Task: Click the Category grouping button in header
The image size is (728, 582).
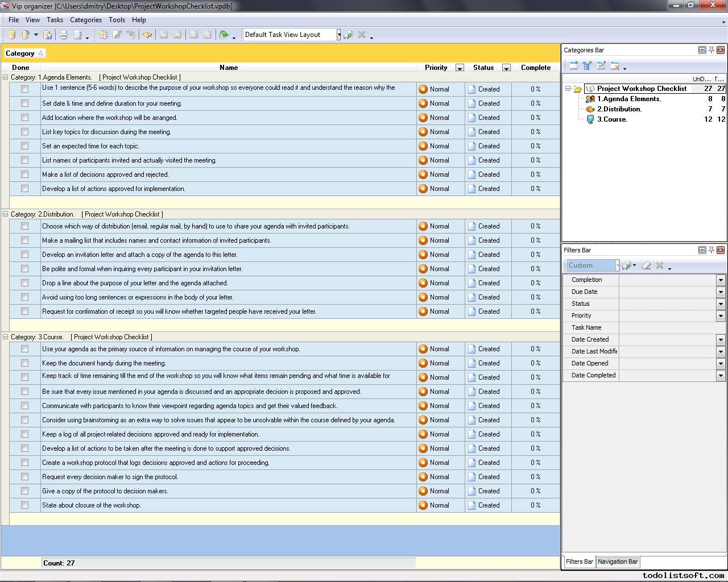Action: tap(24, 53)
